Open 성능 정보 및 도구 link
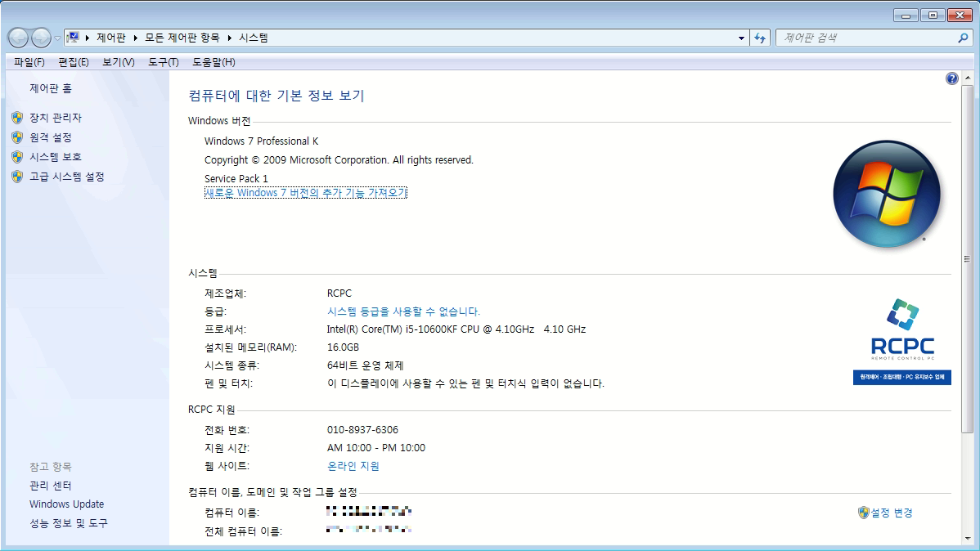Image resolution: width=980 pixels, height=551 pixels. click(x=69, y=523)
